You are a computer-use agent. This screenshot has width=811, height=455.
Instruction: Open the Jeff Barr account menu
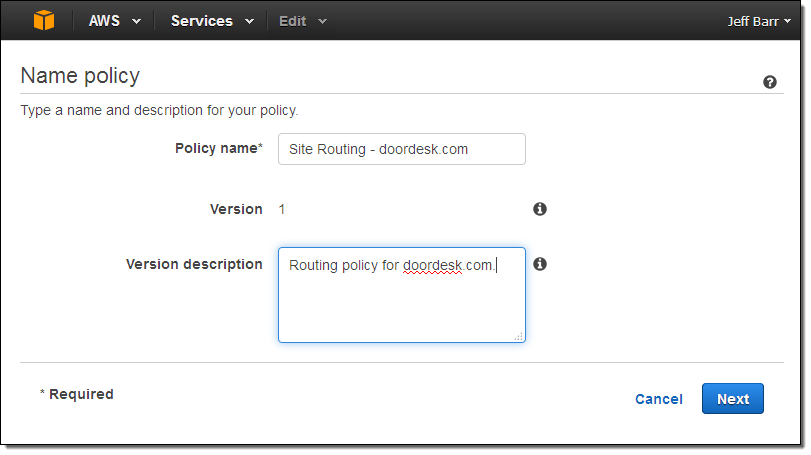pos(759,21)
